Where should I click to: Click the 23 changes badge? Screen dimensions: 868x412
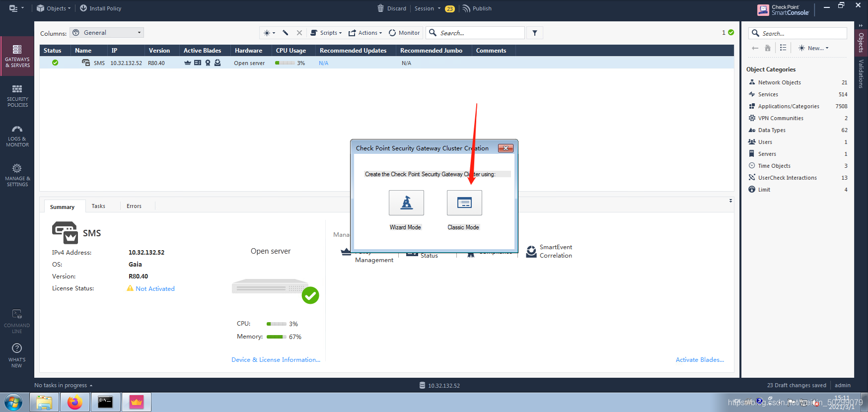click(450, 9)
